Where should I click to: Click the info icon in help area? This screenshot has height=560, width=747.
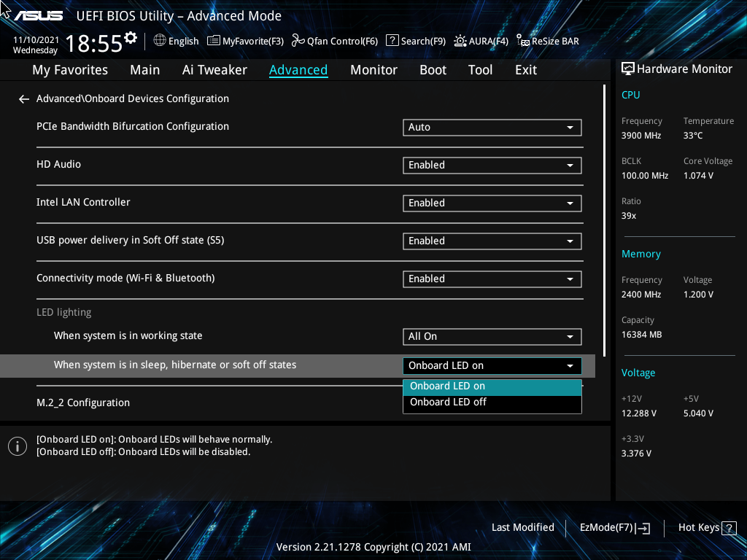coord(18,446)
